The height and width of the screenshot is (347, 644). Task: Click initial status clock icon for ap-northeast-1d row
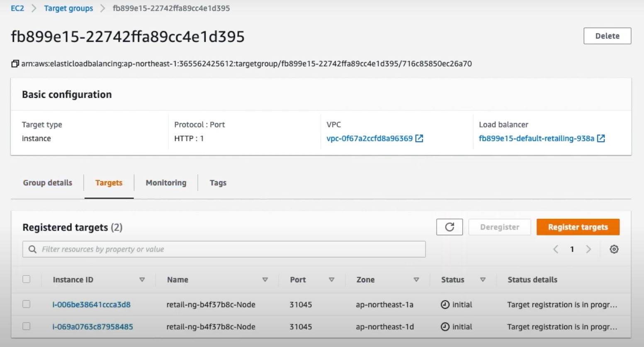[445, 327]
